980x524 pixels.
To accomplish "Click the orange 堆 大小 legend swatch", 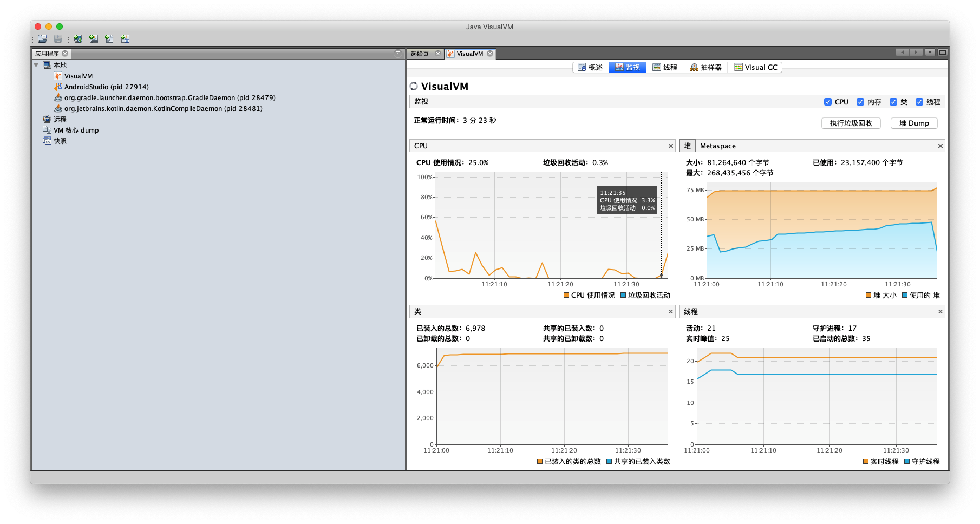I will click(x=868, y=296).
